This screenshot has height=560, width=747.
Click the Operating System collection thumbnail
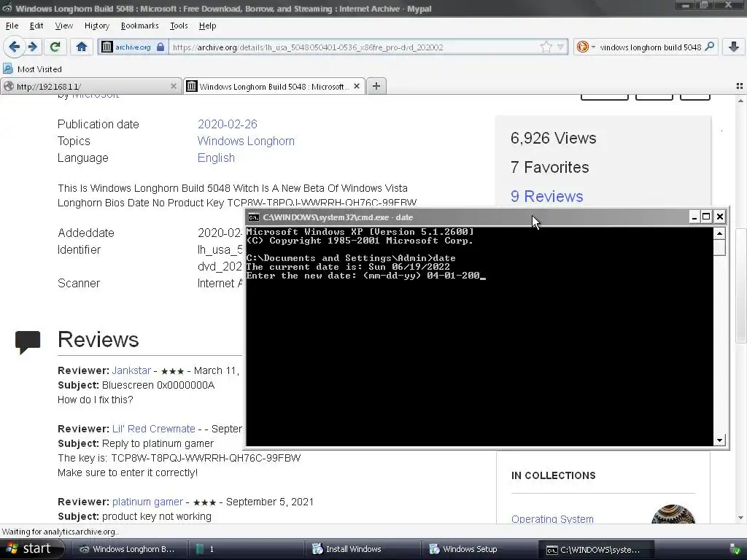pos(673,516)
